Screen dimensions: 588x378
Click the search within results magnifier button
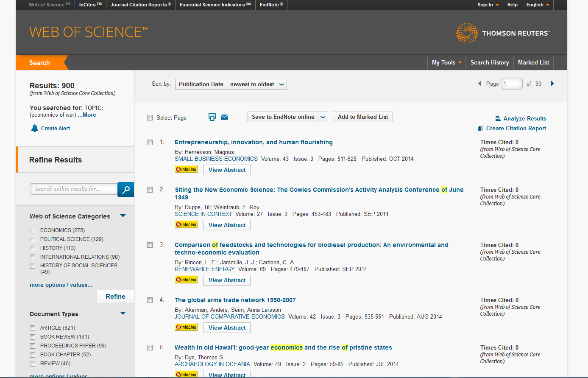pos(125,190)
